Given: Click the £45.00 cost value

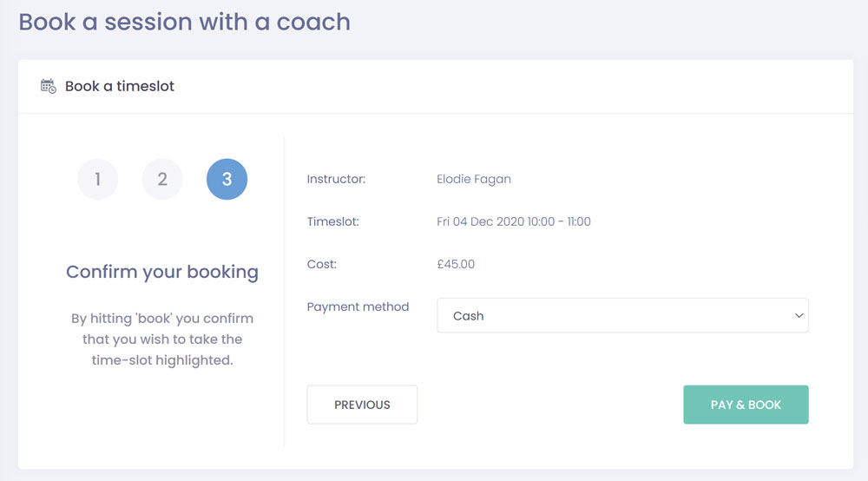Looking at the screenshot, I should point(456,264).
